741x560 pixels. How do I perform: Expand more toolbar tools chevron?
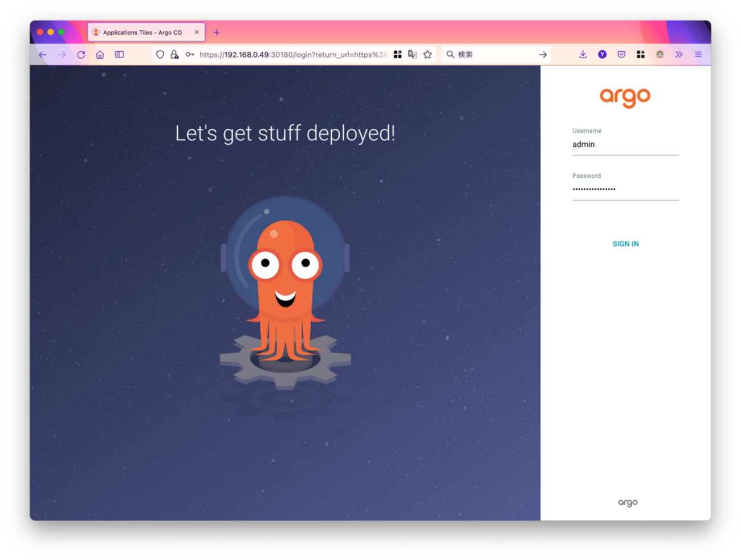coord(679,55)
